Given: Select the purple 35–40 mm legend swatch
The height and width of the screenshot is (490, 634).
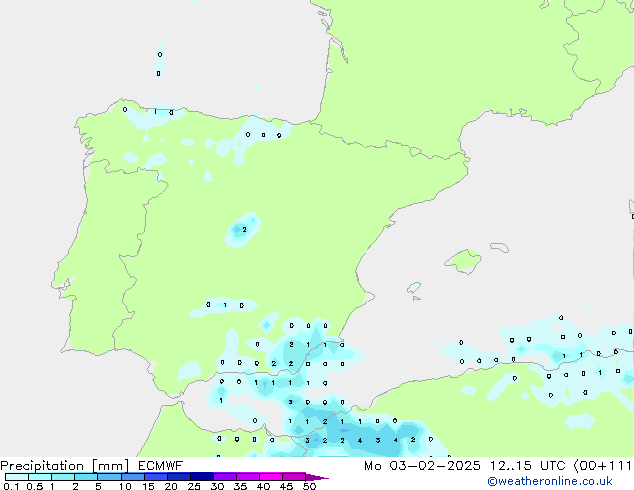Looking at the screenshot, I should click(247, 477).
